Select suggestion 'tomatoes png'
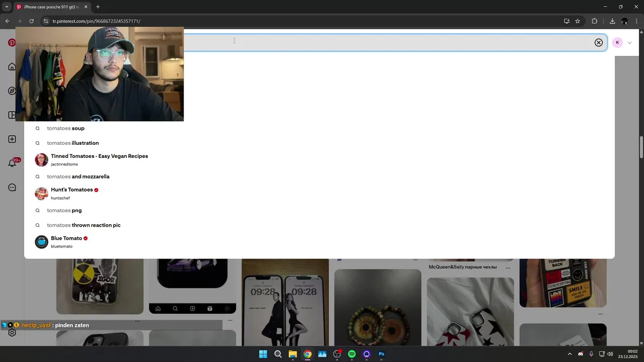 tap(64, 210)
